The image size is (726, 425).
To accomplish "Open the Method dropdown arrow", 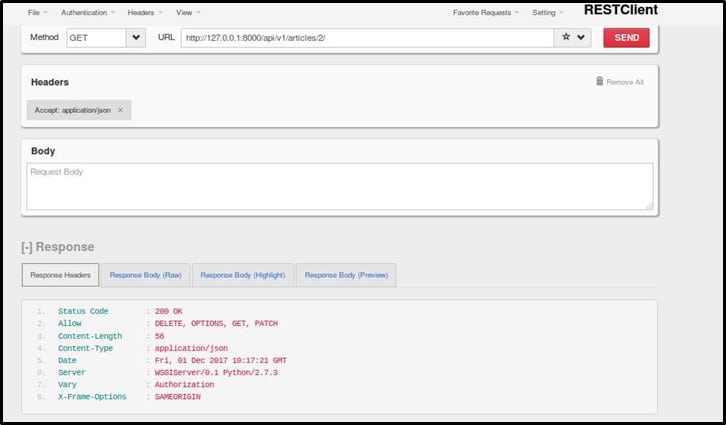I will (137, 37).
